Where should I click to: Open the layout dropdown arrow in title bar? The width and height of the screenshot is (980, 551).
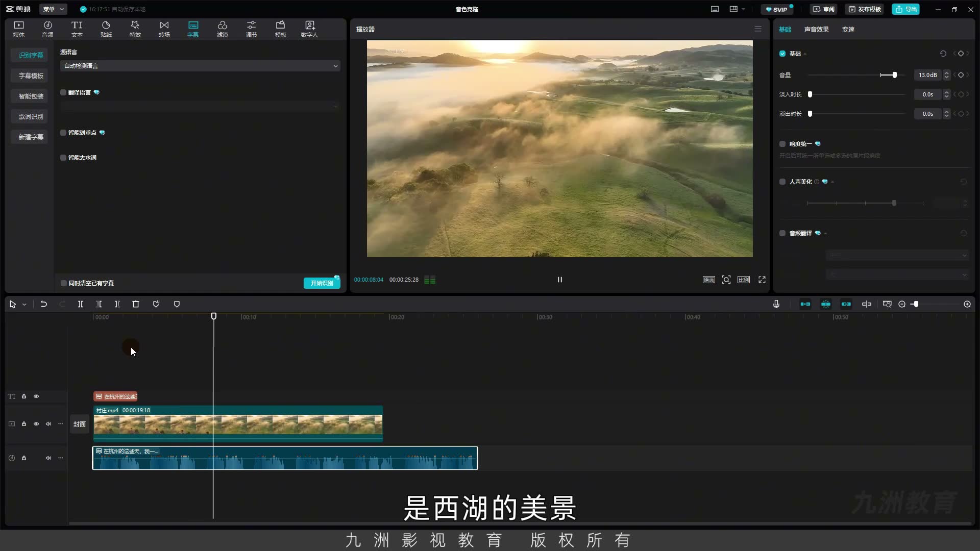[744, 9]
